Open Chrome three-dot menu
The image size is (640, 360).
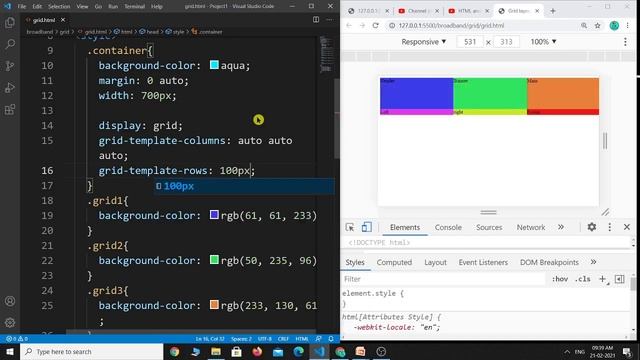click(x=627, y=25)
